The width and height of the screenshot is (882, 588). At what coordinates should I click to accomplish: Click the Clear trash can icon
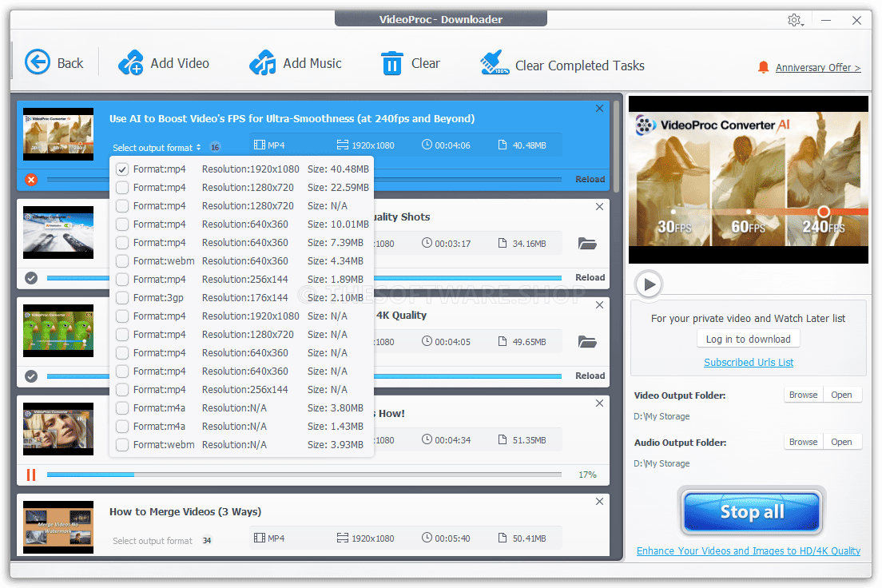pos(392,63)
